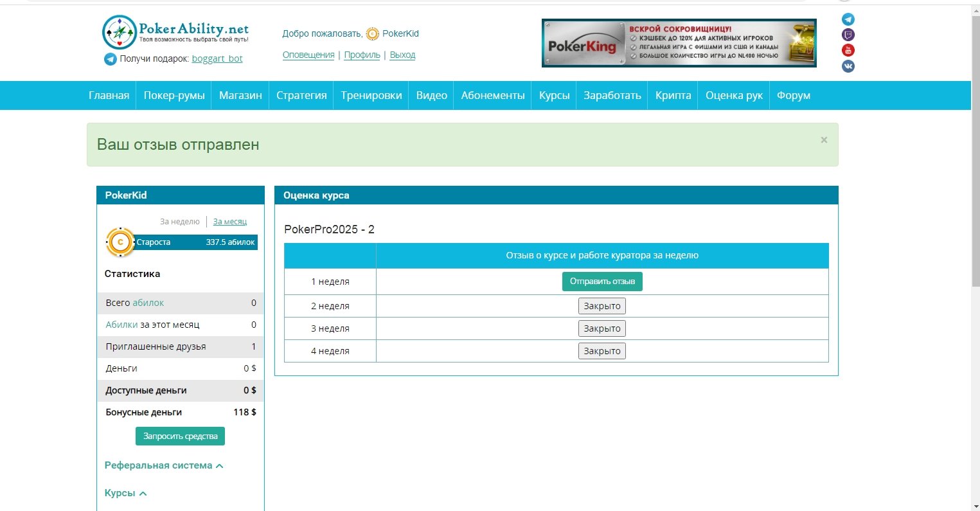
Task: Open the Форум menu item
Action: coord(794,95)
